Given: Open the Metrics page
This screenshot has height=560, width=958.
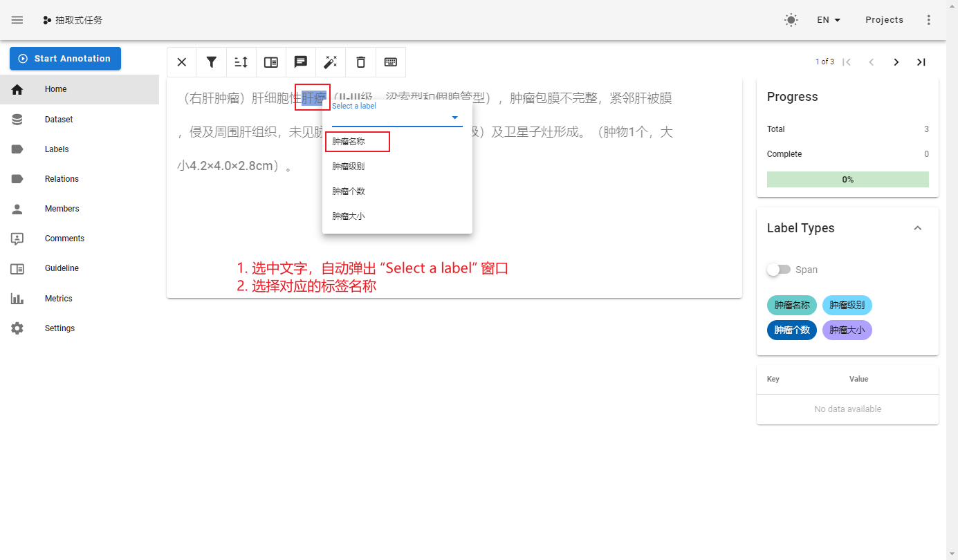Looking at the screenshot, I should point(80,299).
